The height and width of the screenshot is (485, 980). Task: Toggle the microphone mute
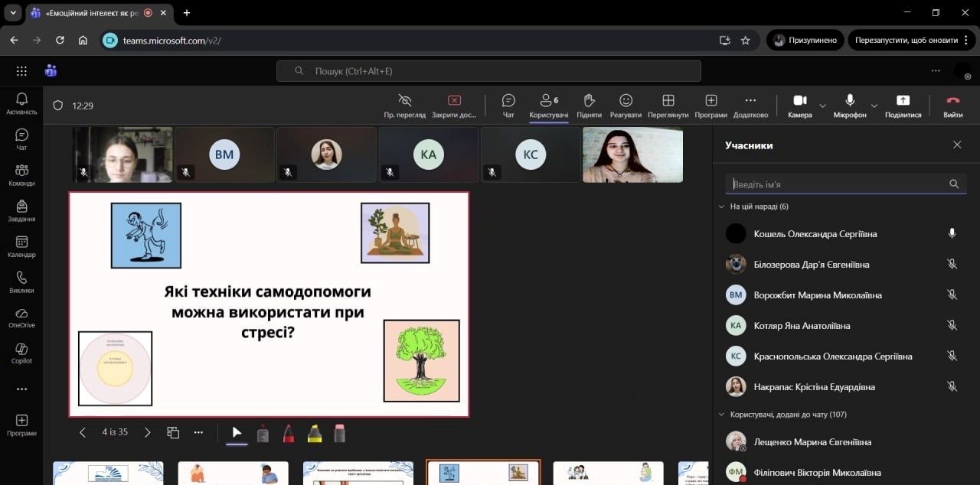[850, 105]
